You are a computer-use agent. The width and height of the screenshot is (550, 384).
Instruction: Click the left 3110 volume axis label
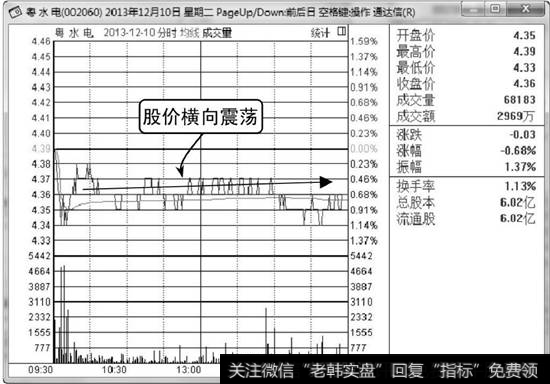tap(40, 302)
